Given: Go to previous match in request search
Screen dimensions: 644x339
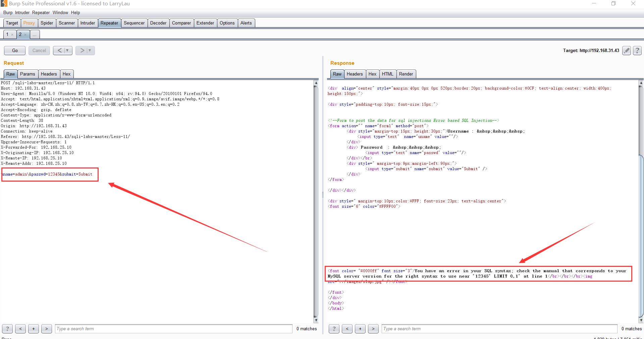Looking at the screenshot, I should (x=20, y=329).
